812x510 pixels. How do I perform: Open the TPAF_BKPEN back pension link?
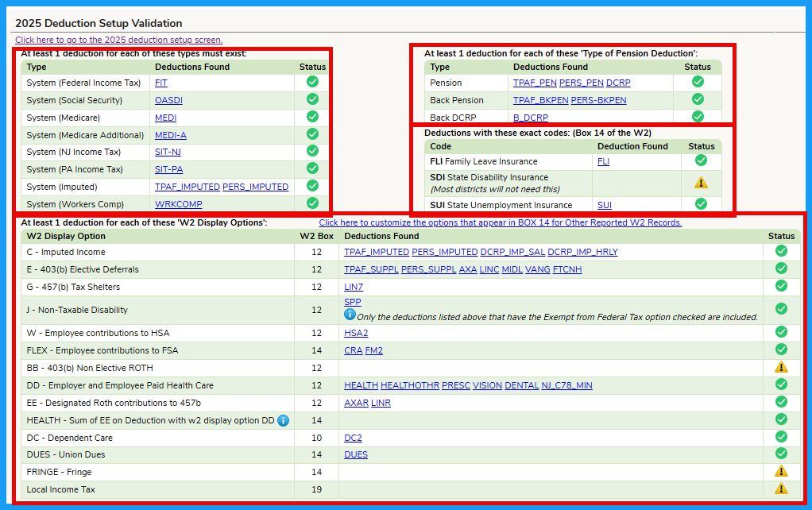click(x=540, y=100)
